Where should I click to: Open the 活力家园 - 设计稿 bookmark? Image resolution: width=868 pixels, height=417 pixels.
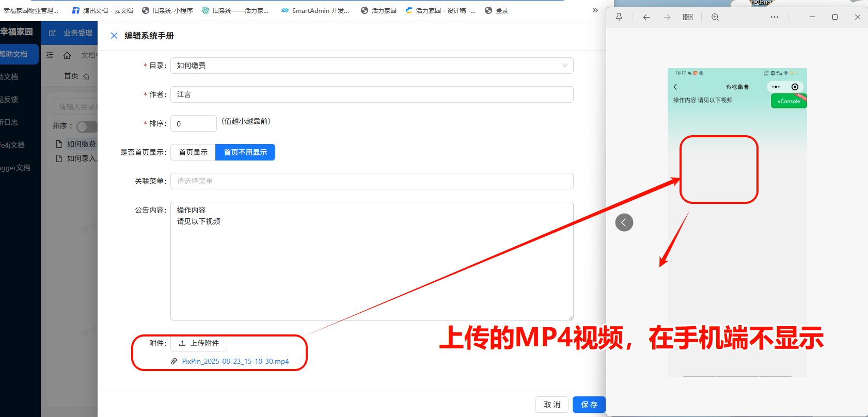tap(440, 10)
